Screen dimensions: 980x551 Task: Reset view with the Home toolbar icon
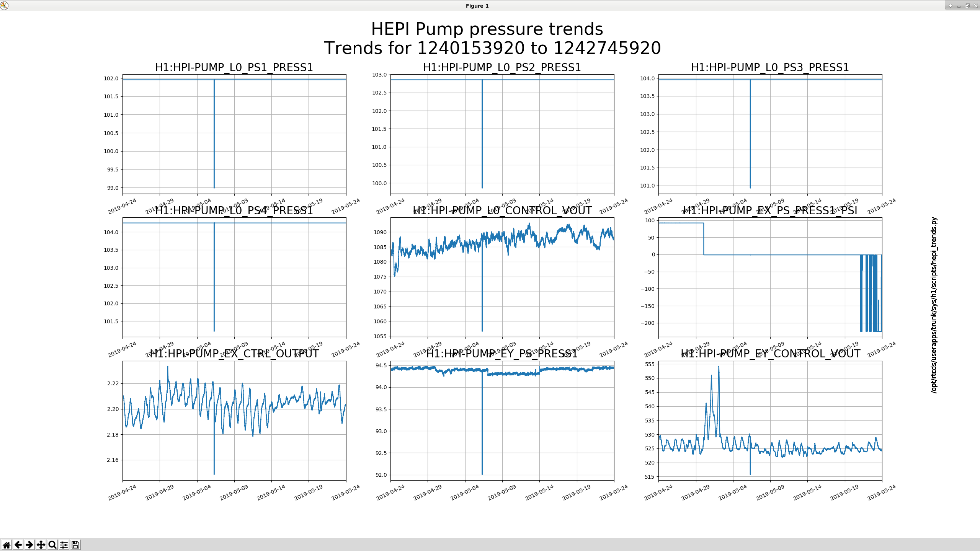7,544
